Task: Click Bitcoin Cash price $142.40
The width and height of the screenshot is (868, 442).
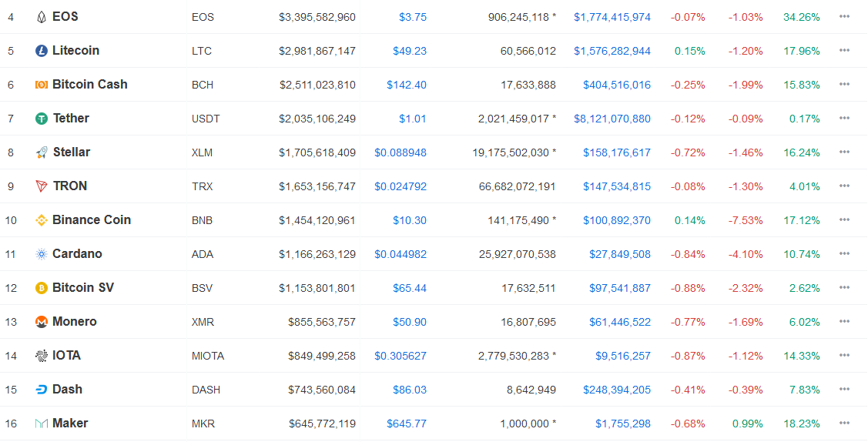Action: [x=407, y=85]
